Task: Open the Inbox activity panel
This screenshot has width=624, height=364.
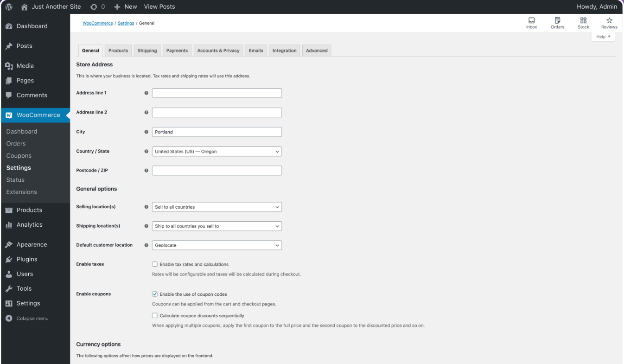Action: 531,22
